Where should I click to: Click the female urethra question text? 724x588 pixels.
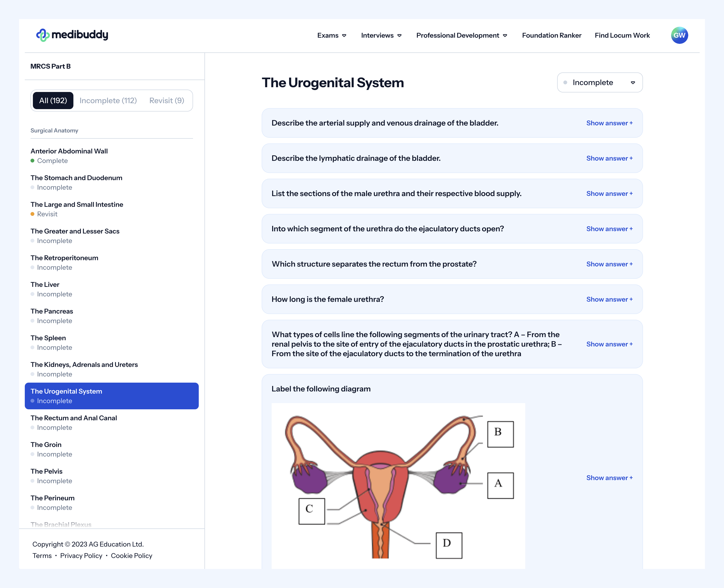click(x=328, y=299)
